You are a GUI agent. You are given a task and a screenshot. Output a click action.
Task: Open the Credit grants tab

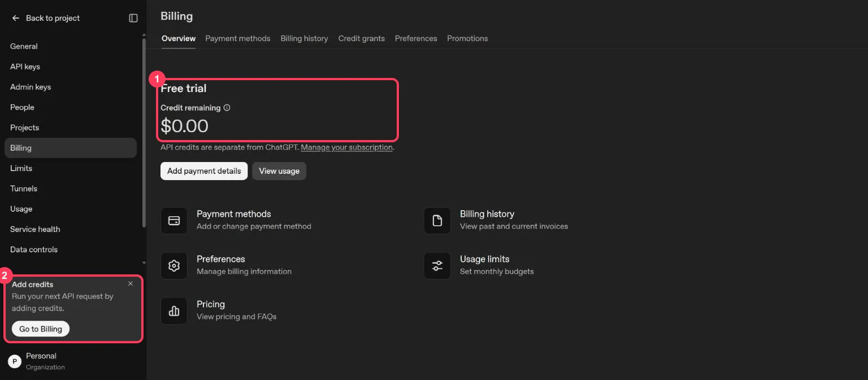click(x=362, y=38)
